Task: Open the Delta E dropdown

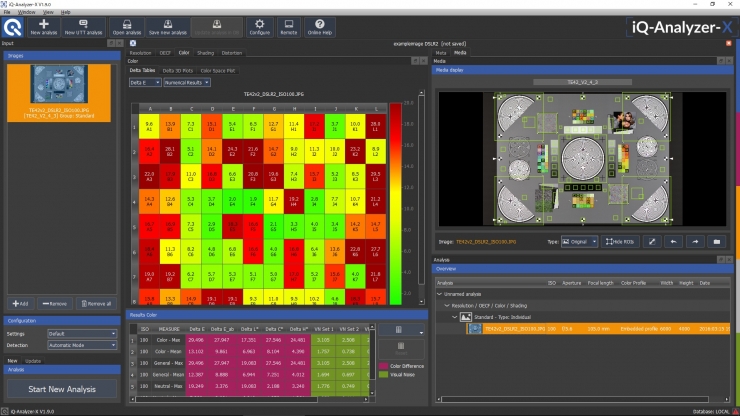Action: 145,83
